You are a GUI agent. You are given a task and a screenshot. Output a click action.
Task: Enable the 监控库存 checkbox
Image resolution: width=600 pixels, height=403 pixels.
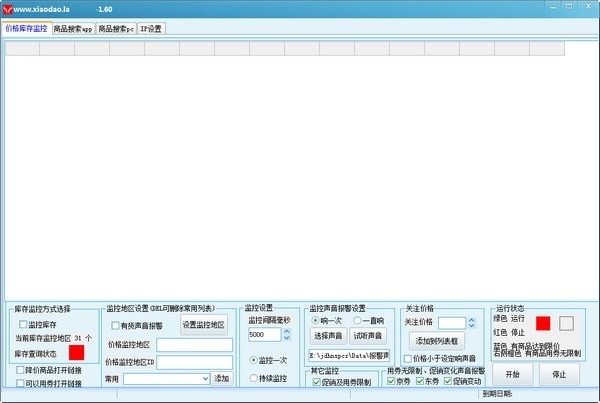[23, 325]
